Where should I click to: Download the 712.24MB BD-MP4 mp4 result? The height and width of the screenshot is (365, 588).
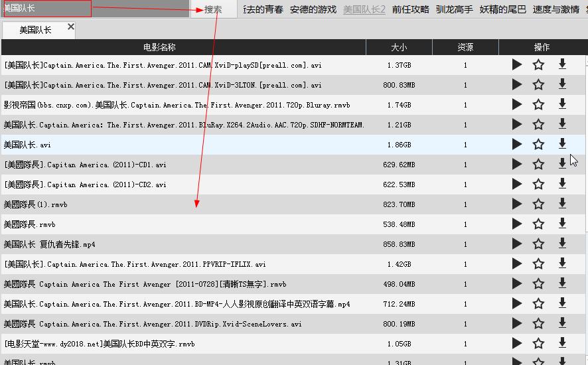pos(562,303)
